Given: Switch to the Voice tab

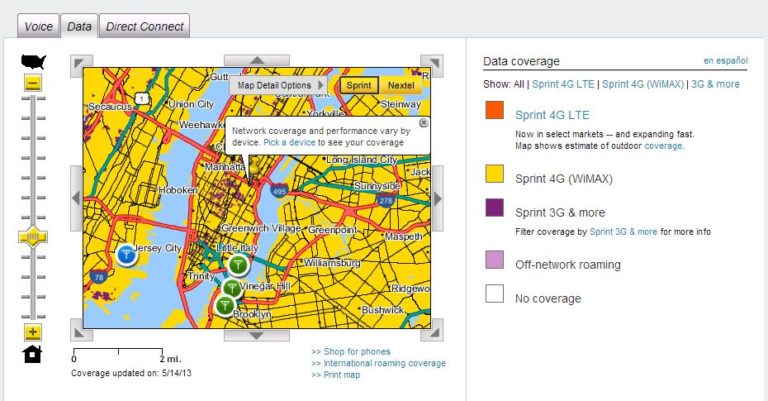Looking at the screenshot, I should (x=38, y=26).
